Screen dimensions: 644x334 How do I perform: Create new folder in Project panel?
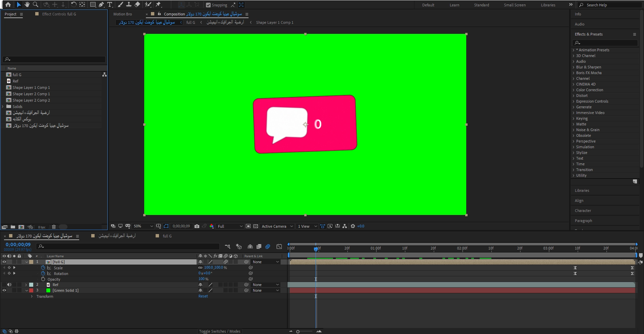[x=13, y=227]
